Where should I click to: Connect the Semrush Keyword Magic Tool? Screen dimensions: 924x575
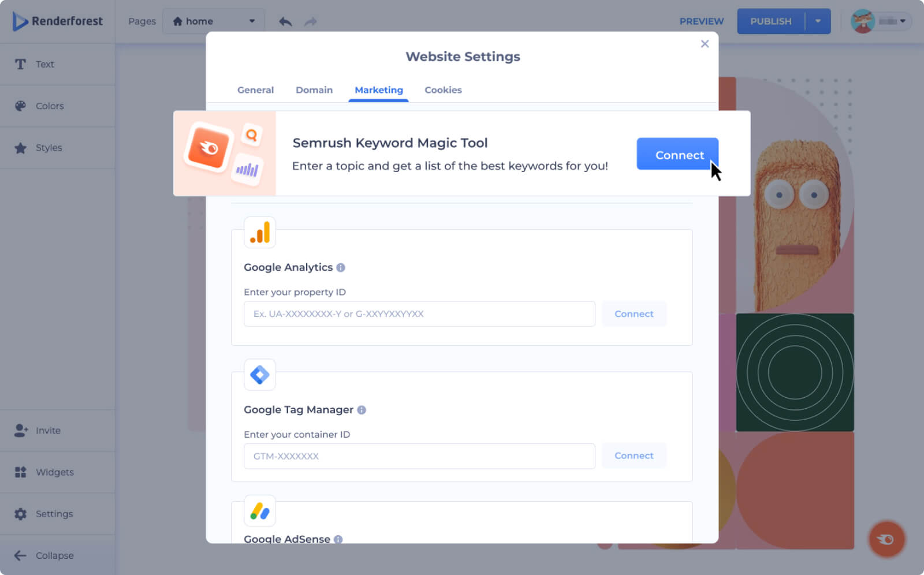677,154
